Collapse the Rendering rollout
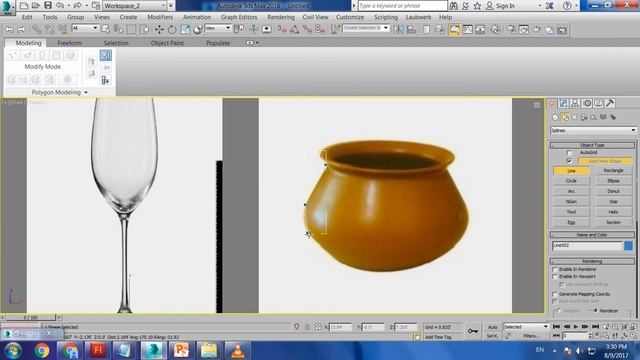Screen dimensions: 640x360 pyautogui.click(x=592, y=261)
